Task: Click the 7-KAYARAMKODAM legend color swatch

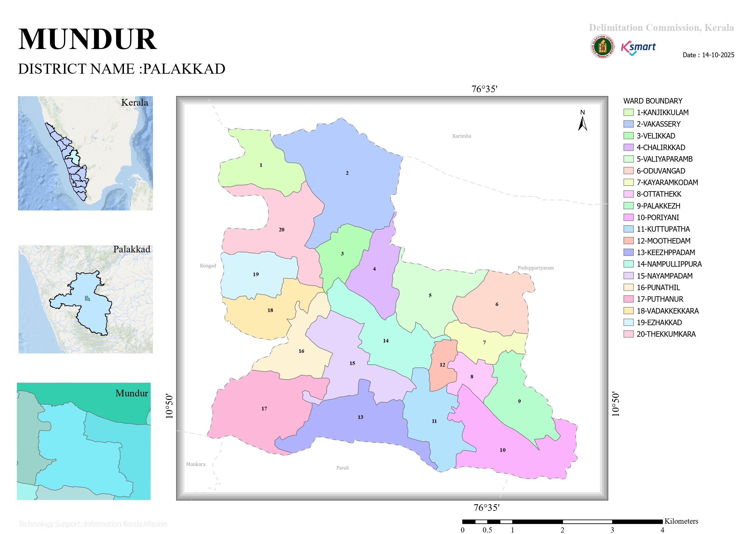Action: [x=628, y=182]
